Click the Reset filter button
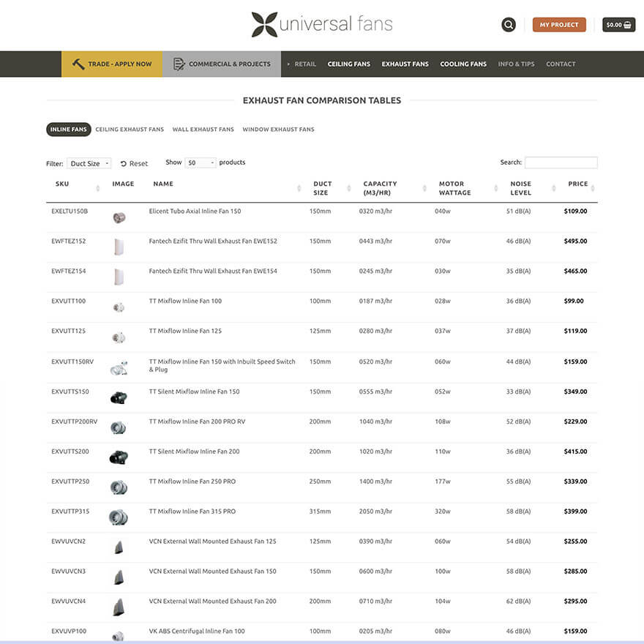 tap(134, 163)
